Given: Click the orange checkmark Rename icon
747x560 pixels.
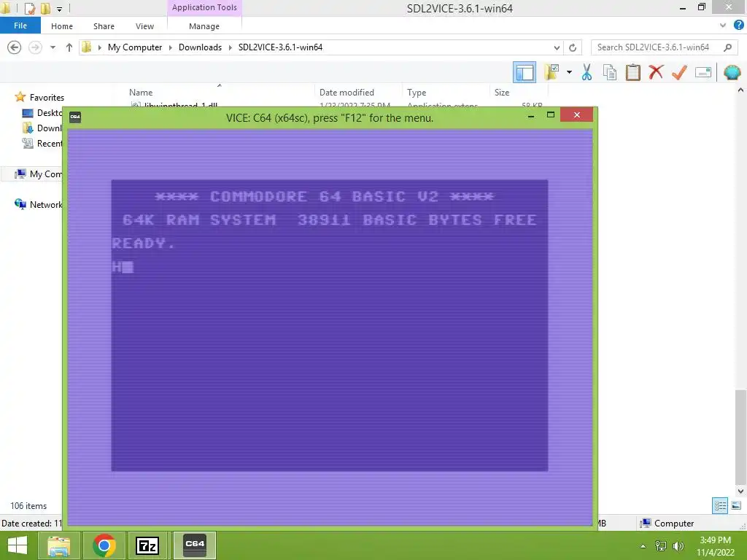Looking at the screenshot, I should click(x=679, y=72).
